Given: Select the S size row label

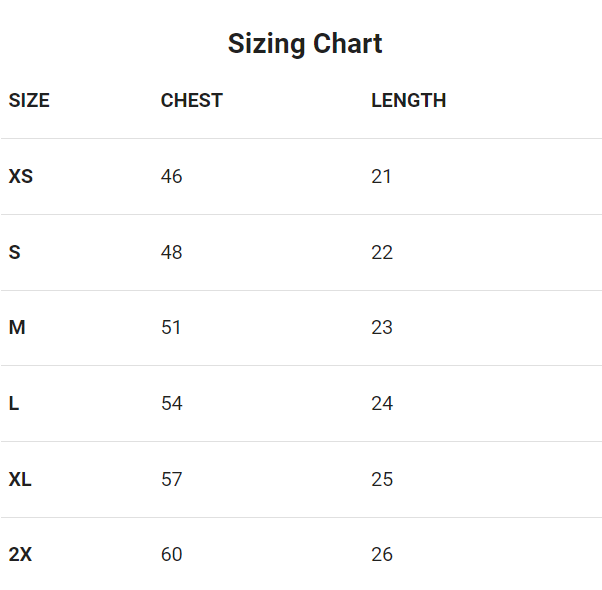Looking at the screenshot, I should pos(15,253).
